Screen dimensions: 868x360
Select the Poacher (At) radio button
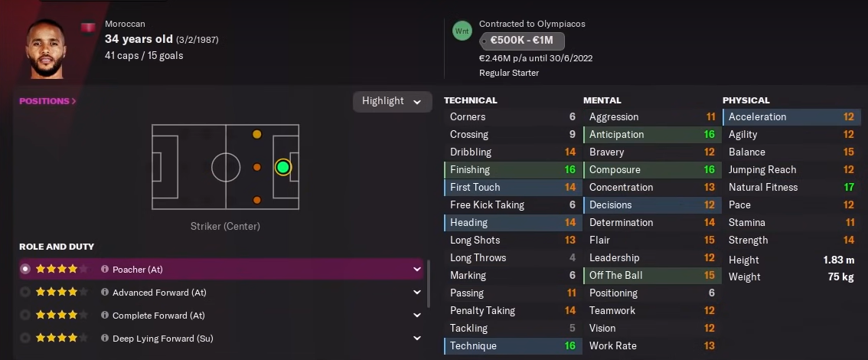click(x=26, y=270)
